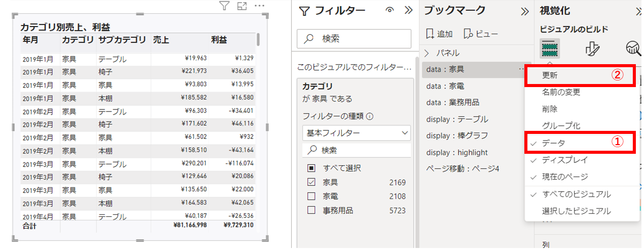Image resolution: width=644 pixels, height=249 pixels.
Task: Open the visual's more options ellipsis
Action: point(260,6)
